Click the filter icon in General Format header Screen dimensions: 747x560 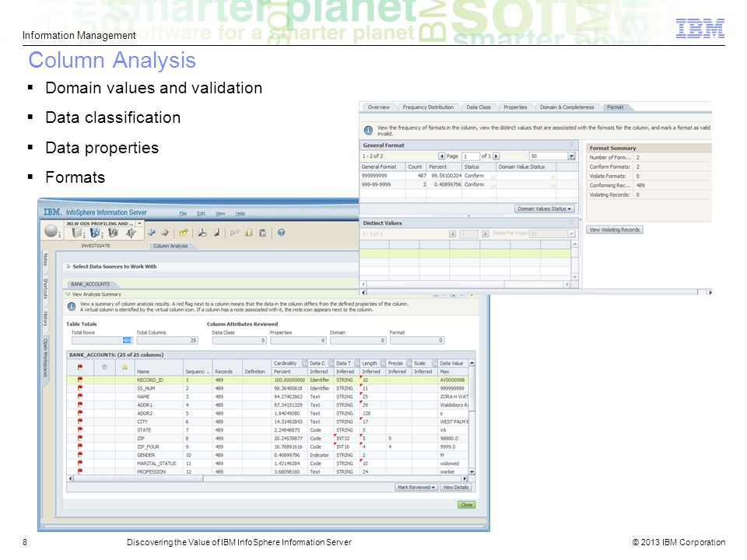pyautogui.click(x=572, y=145)
